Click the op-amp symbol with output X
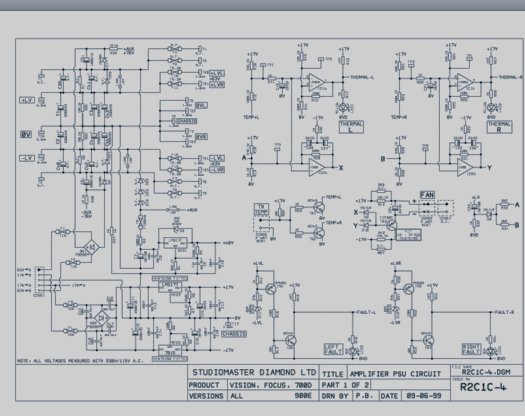This screenshot has height=416, width=525. click(316, 167)
